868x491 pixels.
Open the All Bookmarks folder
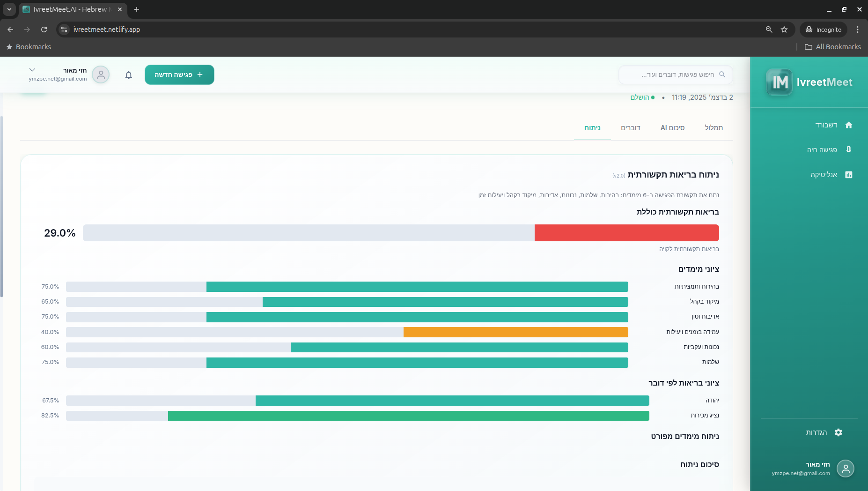[x=832, y=47]
